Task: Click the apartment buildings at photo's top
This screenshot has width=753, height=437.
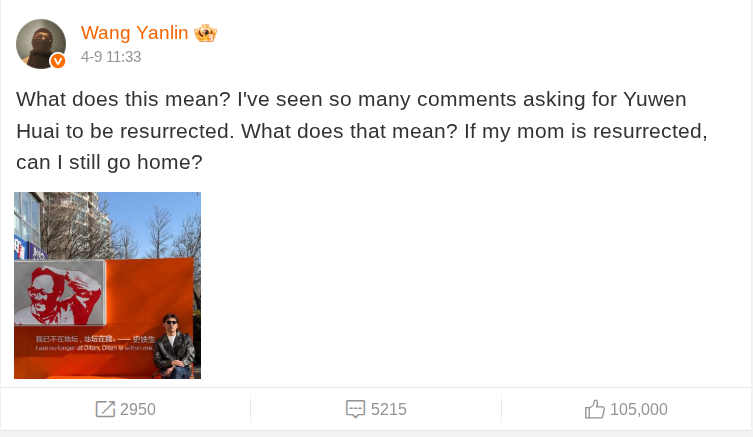Action: tap(70, 222)
